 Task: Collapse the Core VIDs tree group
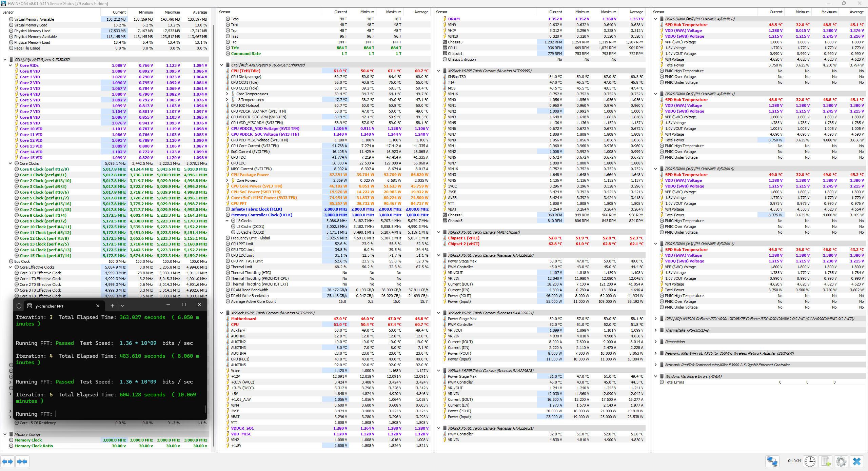click(x=11, y=65)
